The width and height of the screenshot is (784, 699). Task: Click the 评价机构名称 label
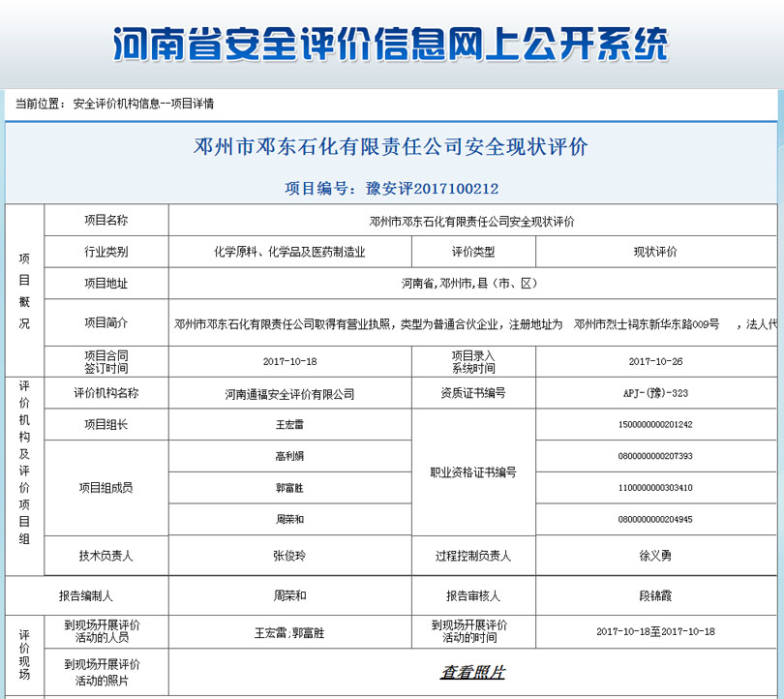pyautogui.click(x=106, y=393)
